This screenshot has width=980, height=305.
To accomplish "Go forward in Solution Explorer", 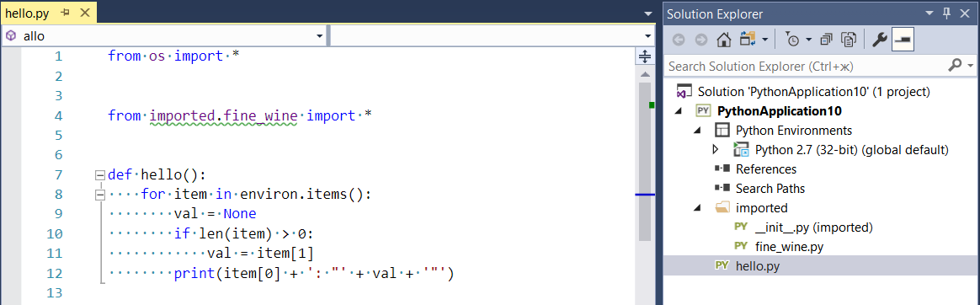I will (700, 40).
